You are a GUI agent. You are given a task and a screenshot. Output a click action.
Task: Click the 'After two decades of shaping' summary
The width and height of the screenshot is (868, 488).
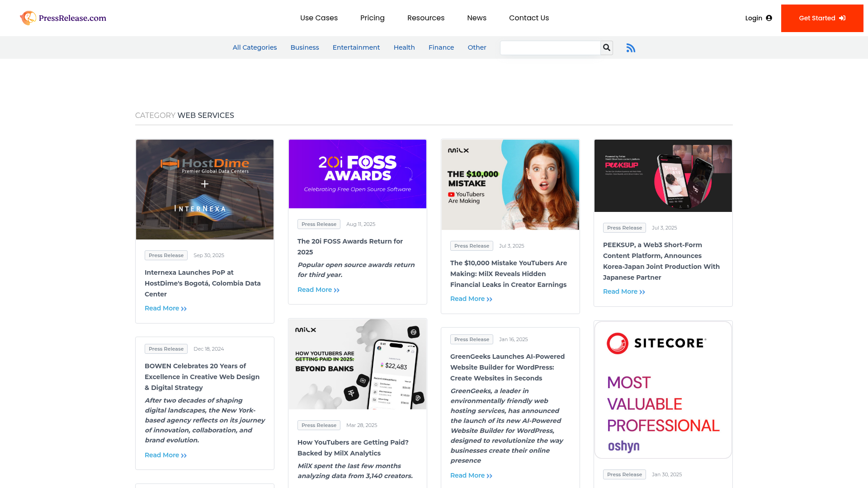click(205, 420)
